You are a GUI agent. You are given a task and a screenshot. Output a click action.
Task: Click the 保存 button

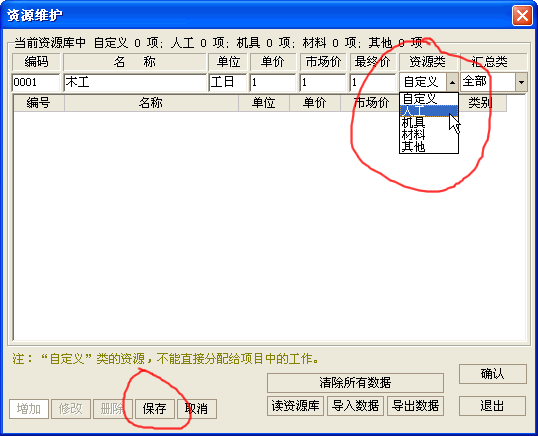point(155,409)
